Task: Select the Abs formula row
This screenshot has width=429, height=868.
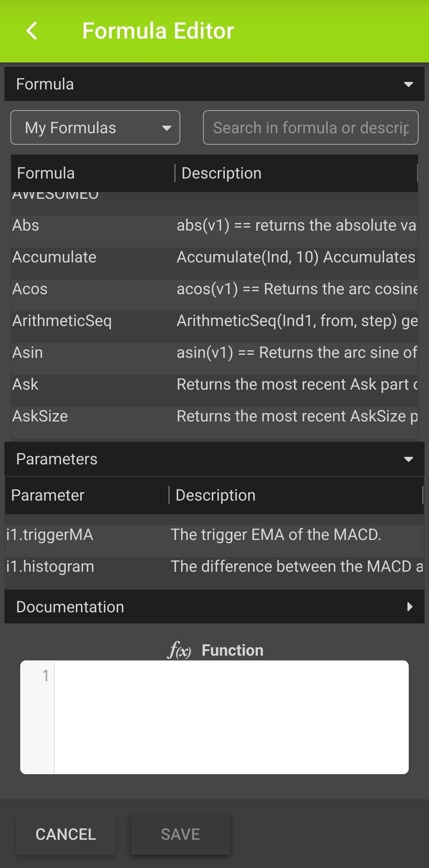Action: [214, 225]
